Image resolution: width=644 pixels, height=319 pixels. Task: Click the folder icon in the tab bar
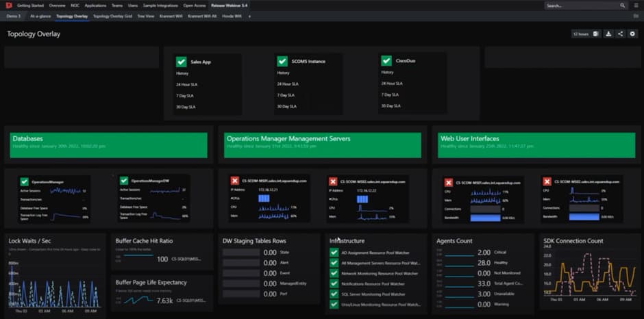pos(636,16)
